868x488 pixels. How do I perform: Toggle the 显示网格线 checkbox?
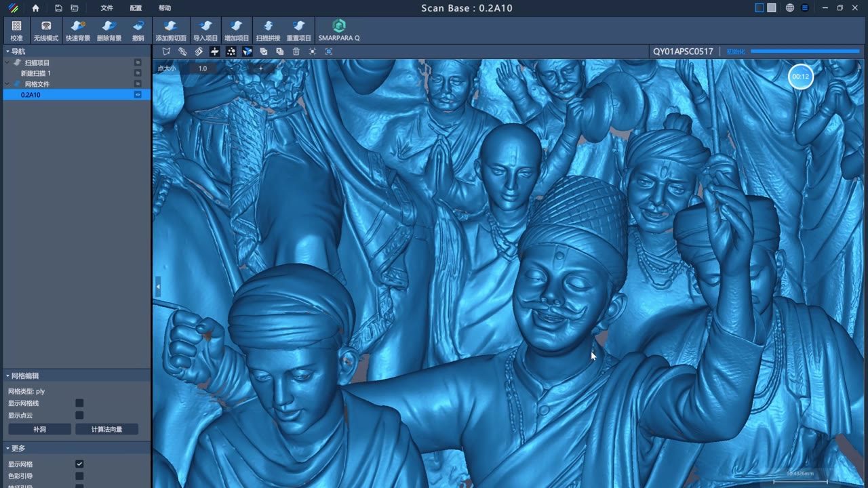point(79,403)
